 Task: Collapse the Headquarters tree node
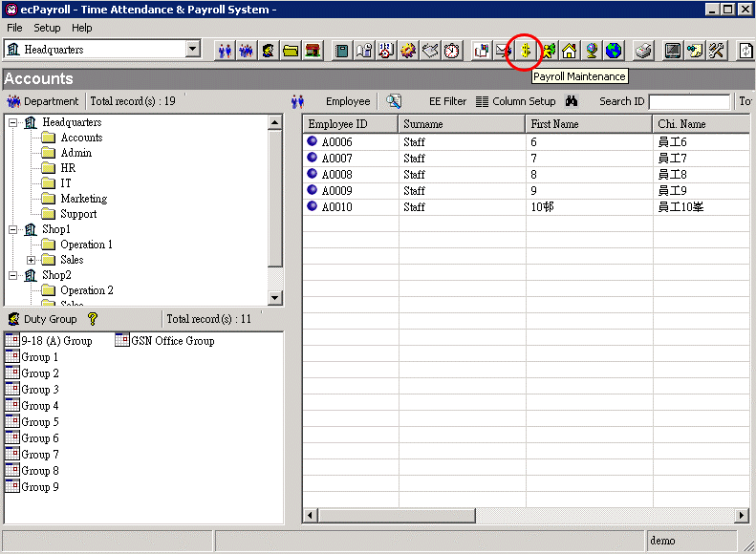pos(12,122)
